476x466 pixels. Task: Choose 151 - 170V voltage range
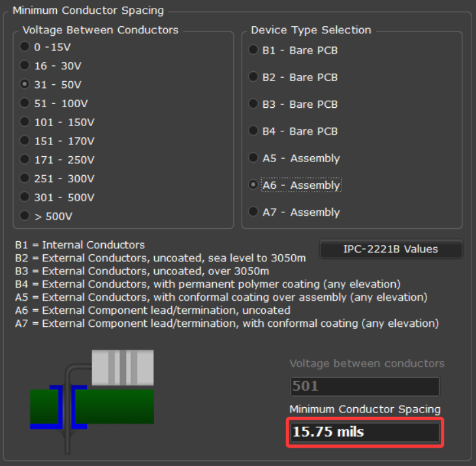coord(25,141)
